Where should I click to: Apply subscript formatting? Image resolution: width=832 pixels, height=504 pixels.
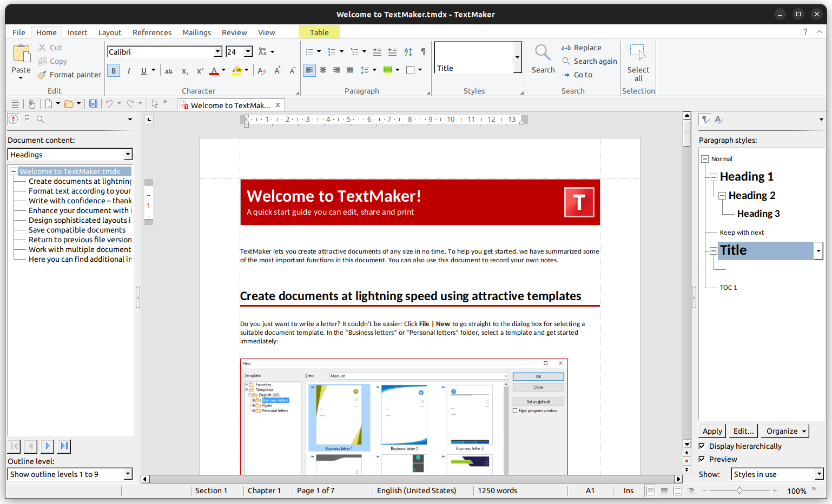click(184, 71)
